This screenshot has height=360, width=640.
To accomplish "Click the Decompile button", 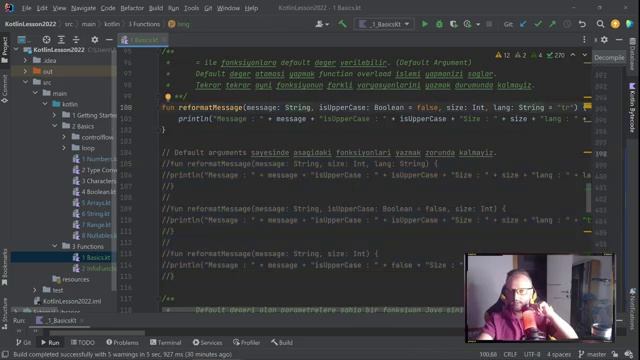I will tap(609, 58).
